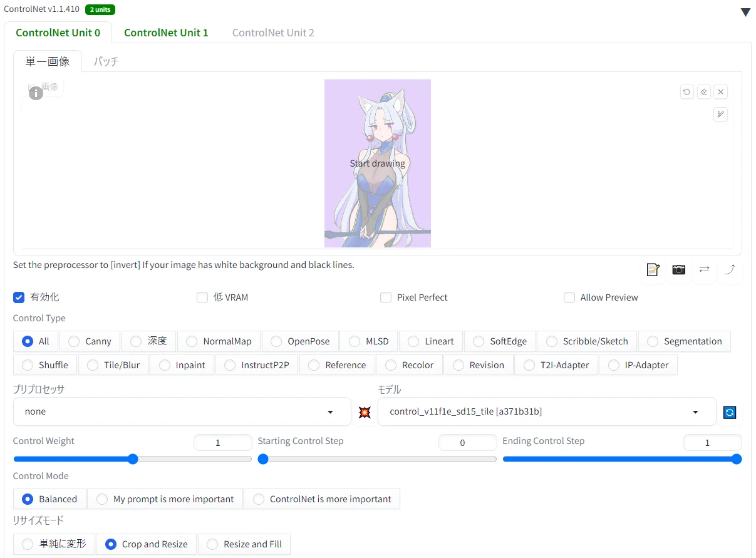This screenshot has height=558, width=756.
Task: Select the Revision control type
Action: pyautogui.click(x=479, y=365)
